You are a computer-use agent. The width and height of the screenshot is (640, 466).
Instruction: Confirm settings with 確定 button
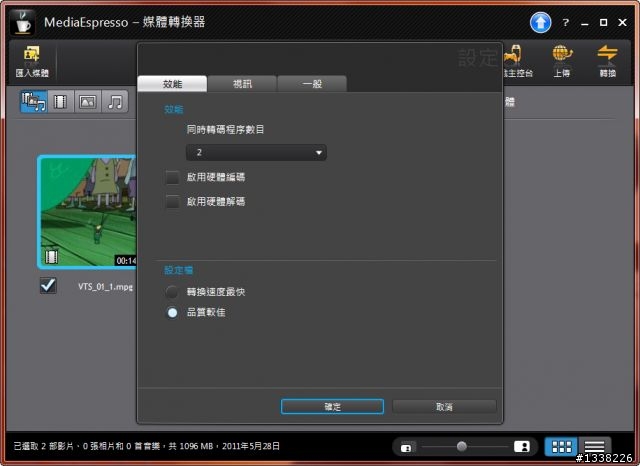pyautogui.click(x=332, y=406)
